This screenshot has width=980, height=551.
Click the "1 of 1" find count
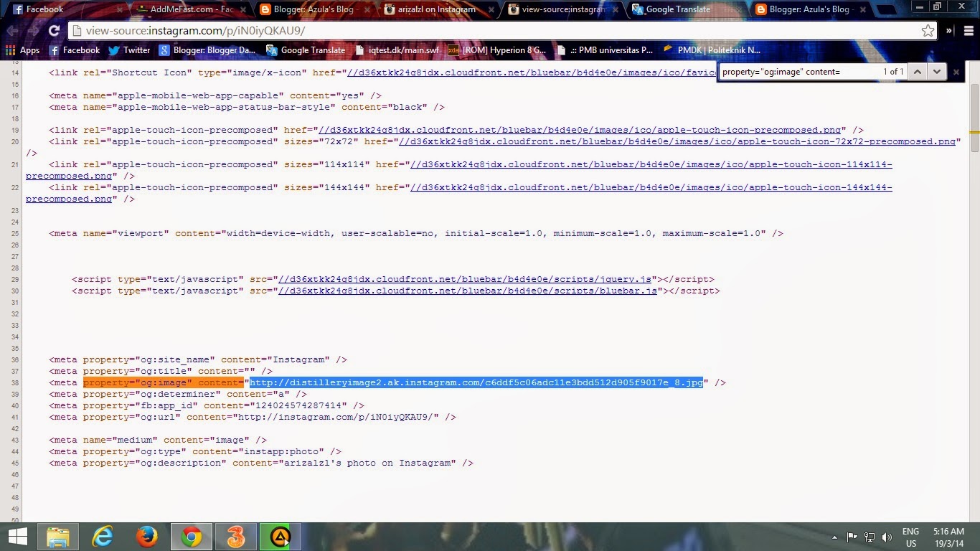(893, 72)
